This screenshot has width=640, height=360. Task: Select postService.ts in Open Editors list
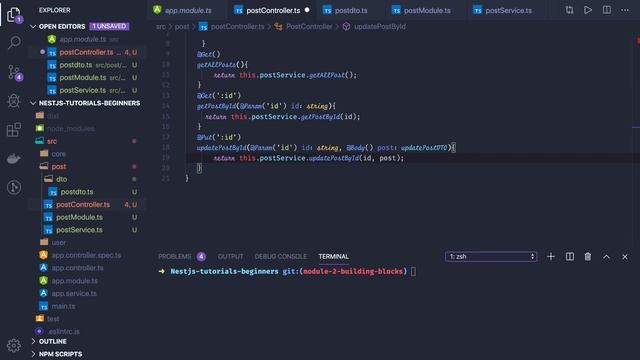coord(82,90)
